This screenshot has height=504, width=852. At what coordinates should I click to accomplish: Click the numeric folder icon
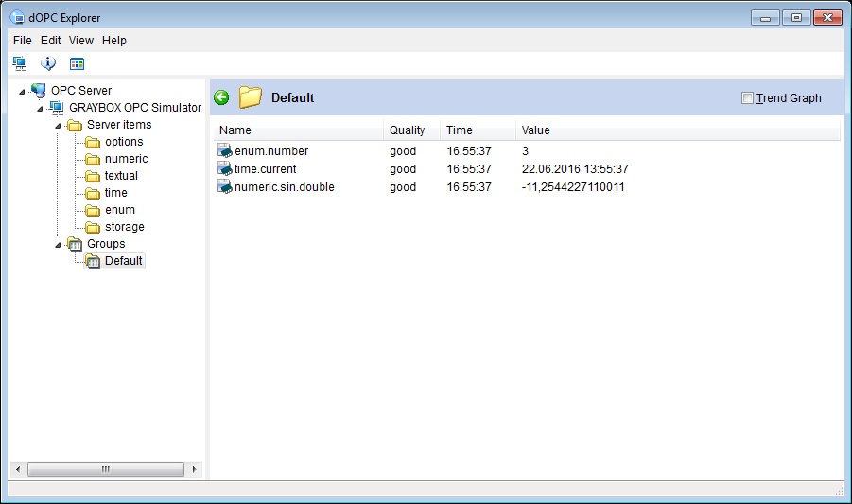click(x=93, y=159)
